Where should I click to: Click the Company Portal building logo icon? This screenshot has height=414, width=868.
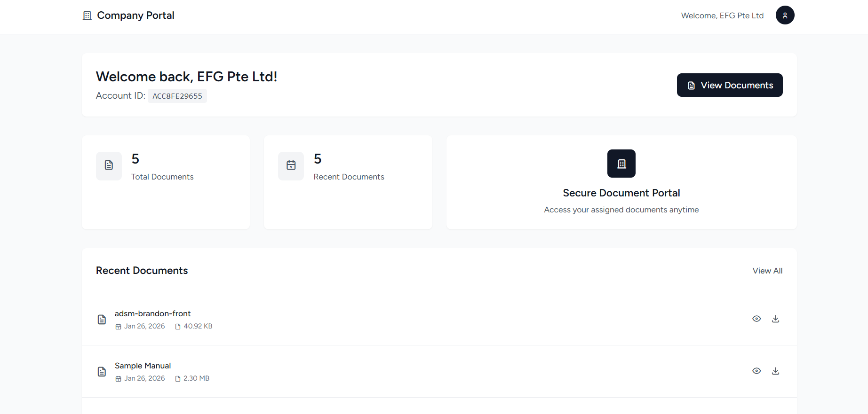(x=87, y=16)
